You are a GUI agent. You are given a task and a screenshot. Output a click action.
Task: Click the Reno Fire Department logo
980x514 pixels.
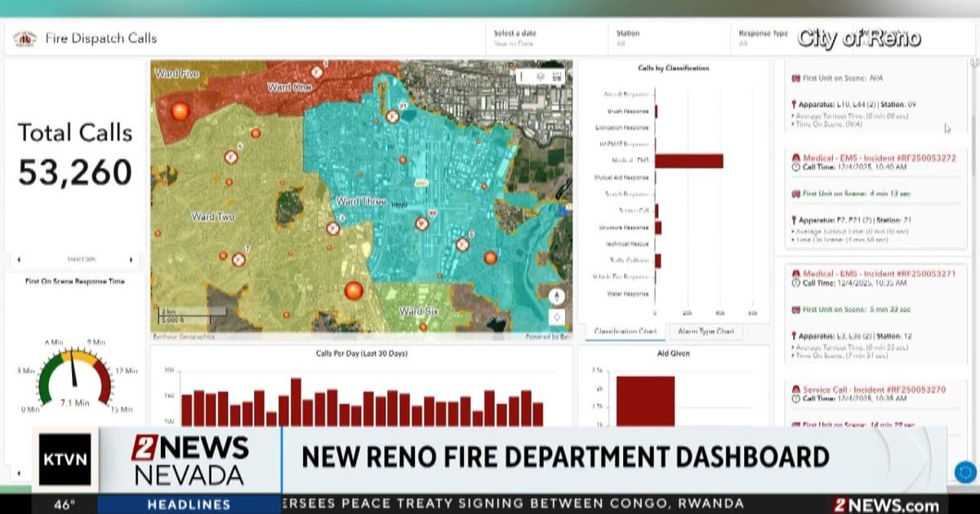(x=24, y=38)
